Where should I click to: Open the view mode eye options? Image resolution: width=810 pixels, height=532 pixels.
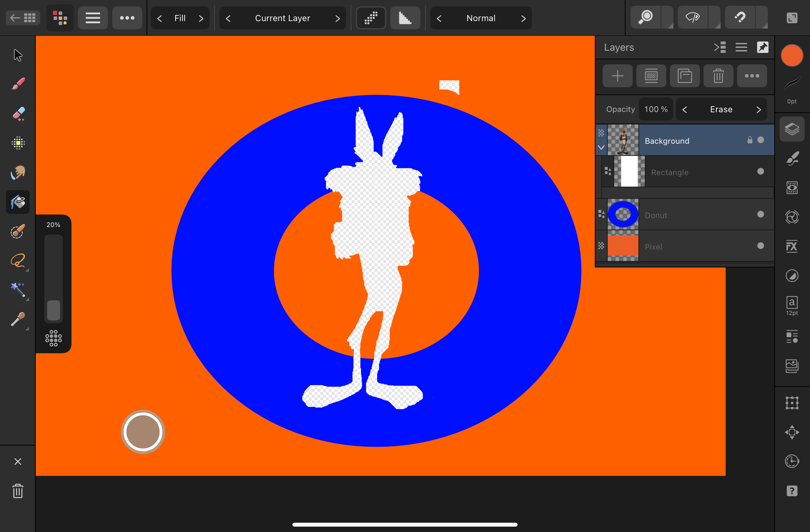pos(693,17)
